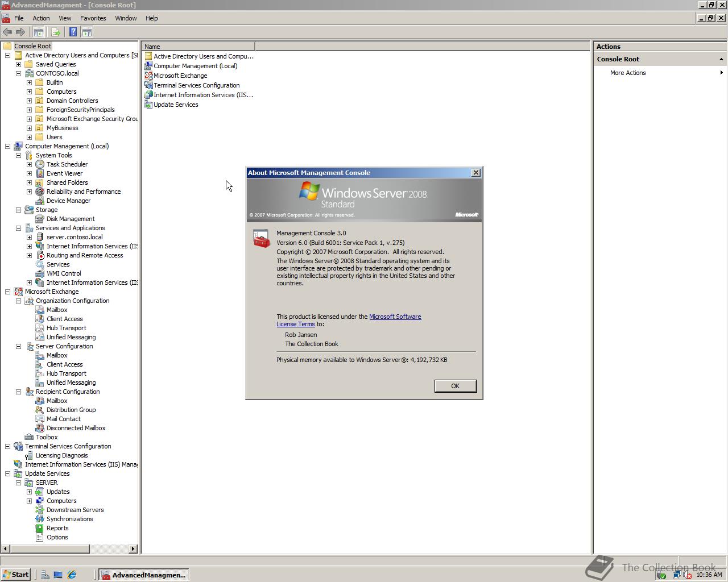Select Distribution Group icon in tree
Image resolution: width=728 pixels, height=582 pixels.
pos(40,410)
